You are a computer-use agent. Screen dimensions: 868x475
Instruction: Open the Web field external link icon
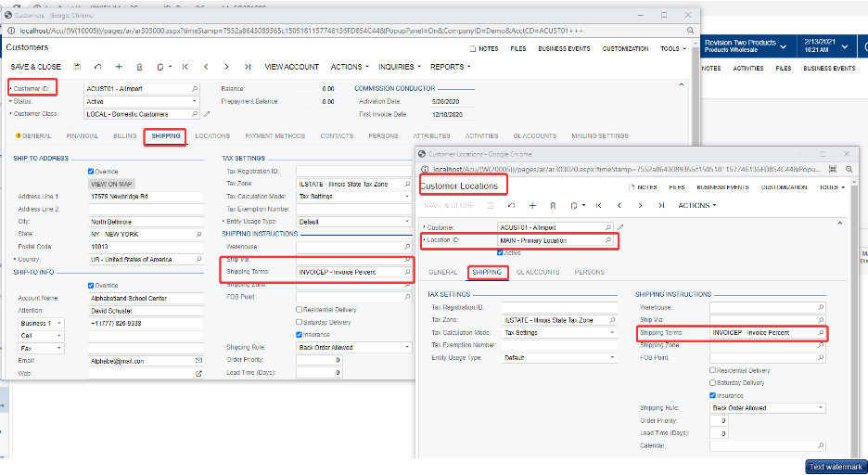point(197,374)
